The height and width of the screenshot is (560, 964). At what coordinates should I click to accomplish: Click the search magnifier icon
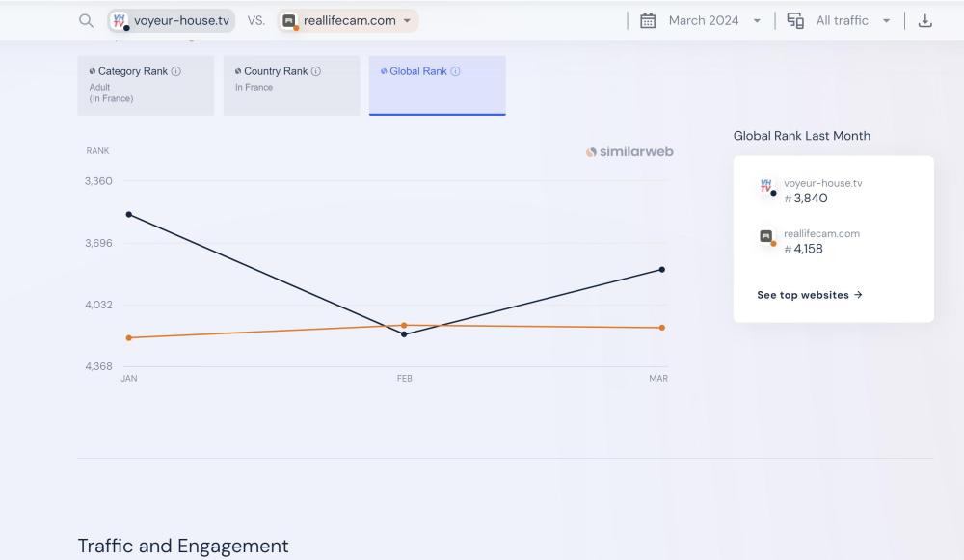point(87,21)
